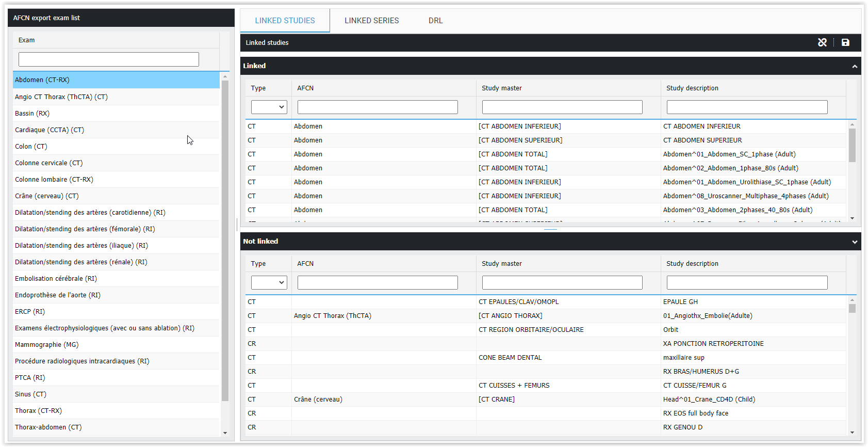Open Type filter dropdown in Linked table
Viewport: 868px width, 447px height.
(269, 107)
